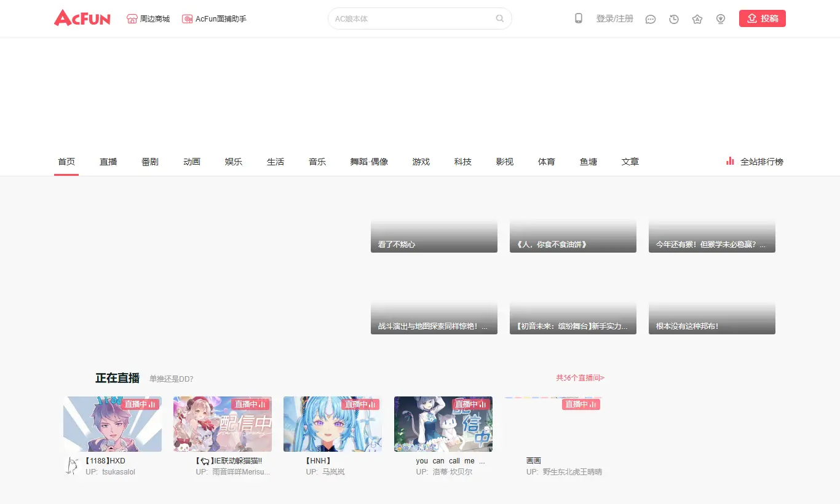This screenshot has width=840, height=504.
Task: Switch to the 番剧 tab
Action: [x=150, y=162]
